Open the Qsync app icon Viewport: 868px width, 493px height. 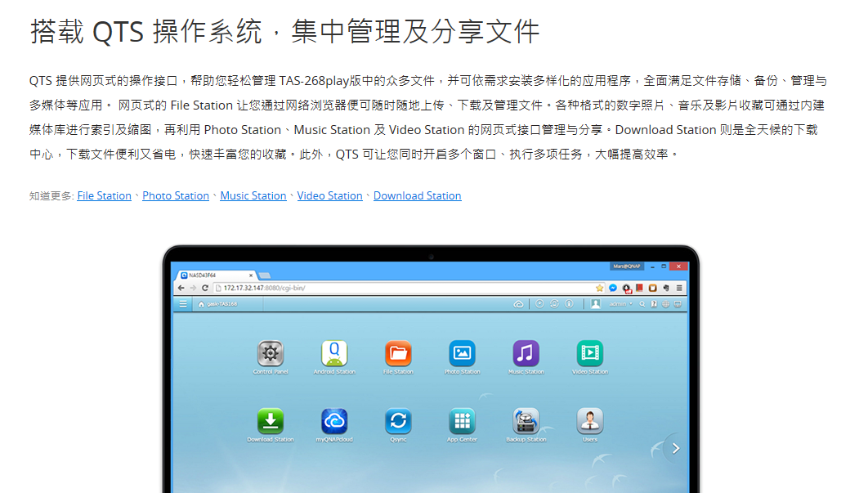(398, 422)
